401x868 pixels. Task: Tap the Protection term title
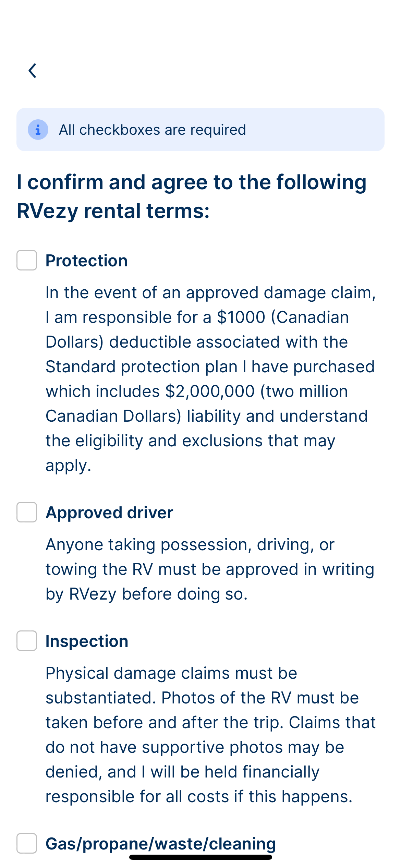tap(86, 261)
